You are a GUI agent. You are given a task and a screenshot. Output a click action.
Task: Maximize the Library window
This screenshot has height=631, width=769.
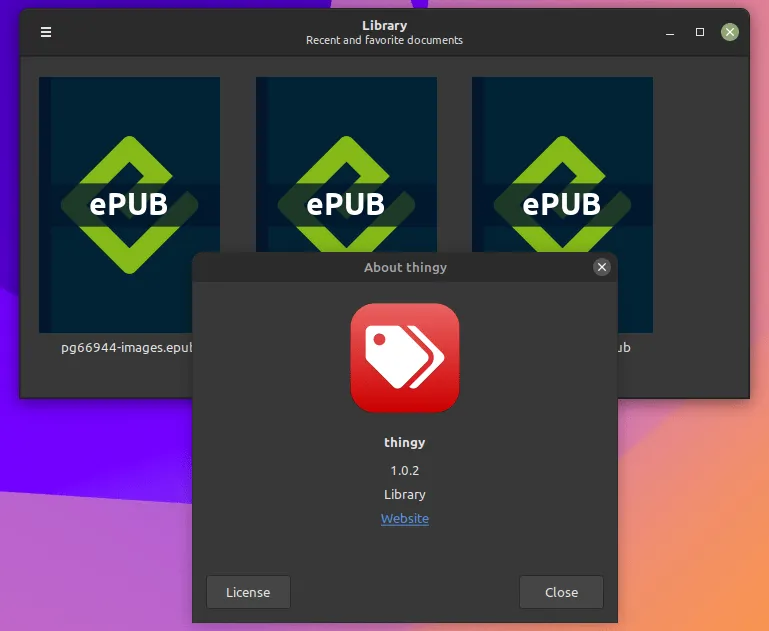pos(700,32)
